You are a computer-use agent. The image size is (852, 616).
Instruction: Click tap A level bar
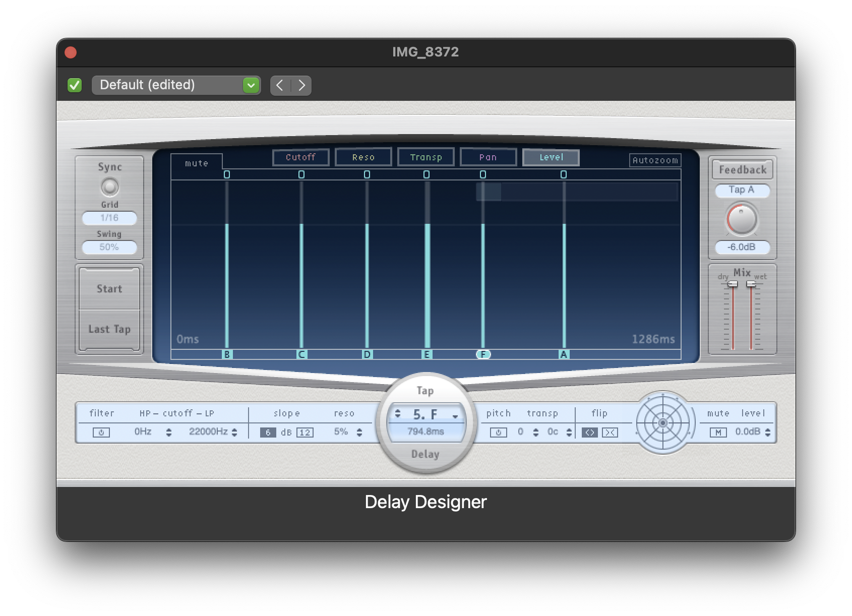click(x=564, y=286)
